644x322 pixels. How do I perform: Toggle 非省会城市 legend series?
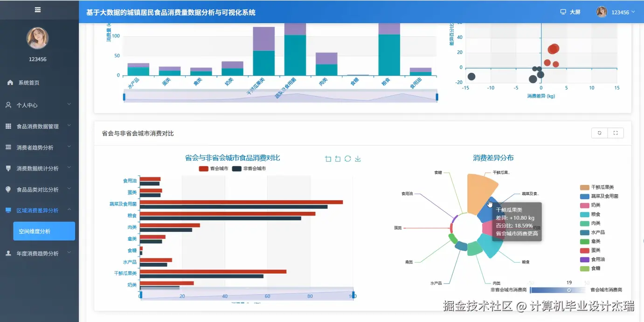pyautogui.click(x=249, y=168)
